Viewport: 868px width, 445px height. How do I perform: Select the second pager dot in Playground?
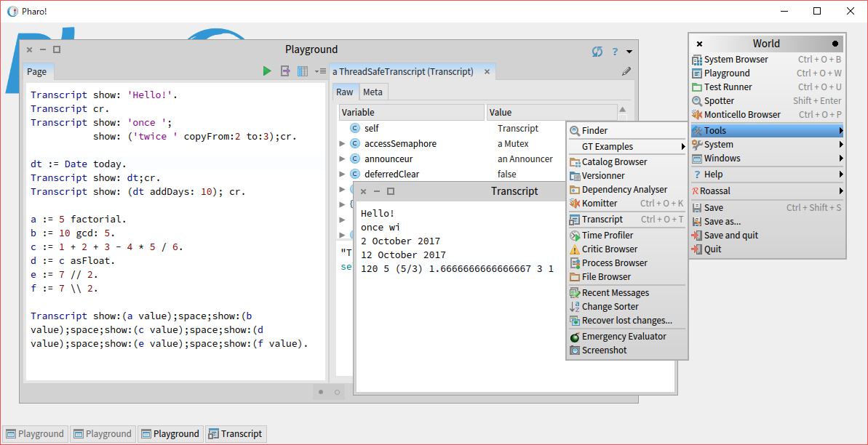tap(337, 392)
